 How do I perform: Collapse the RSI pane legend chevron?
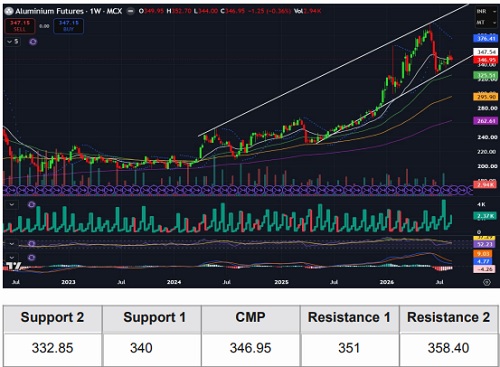coord(12,244)
